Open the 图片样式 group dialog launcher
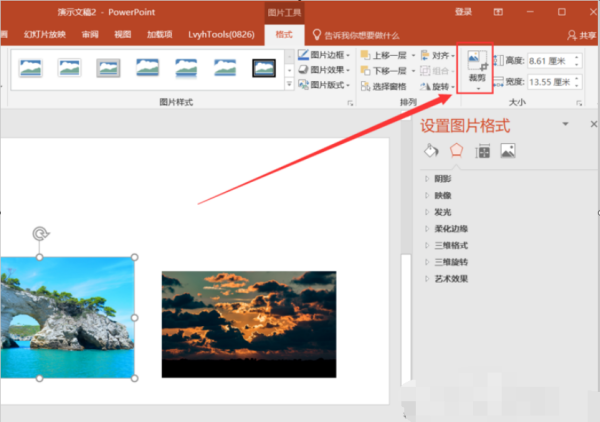This screenshot has height=422, width=600. tap(350, 103)
